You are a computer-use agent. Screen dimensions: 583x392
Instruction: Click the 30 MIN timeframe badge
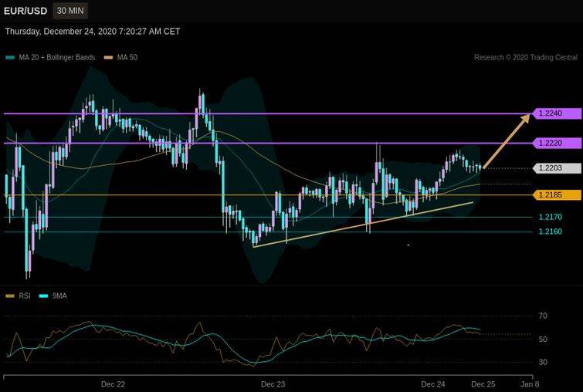tap(70, 11)
